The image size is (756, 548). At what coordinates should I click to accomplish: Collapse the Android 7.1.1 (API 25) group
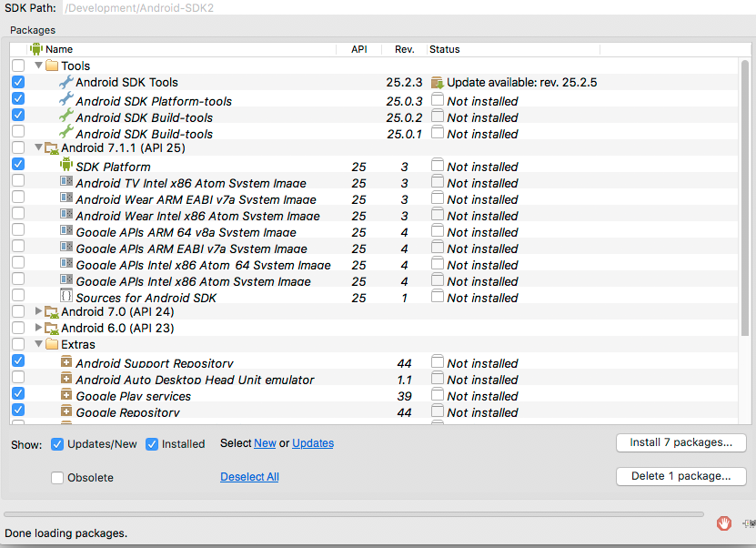click(38, 147)
